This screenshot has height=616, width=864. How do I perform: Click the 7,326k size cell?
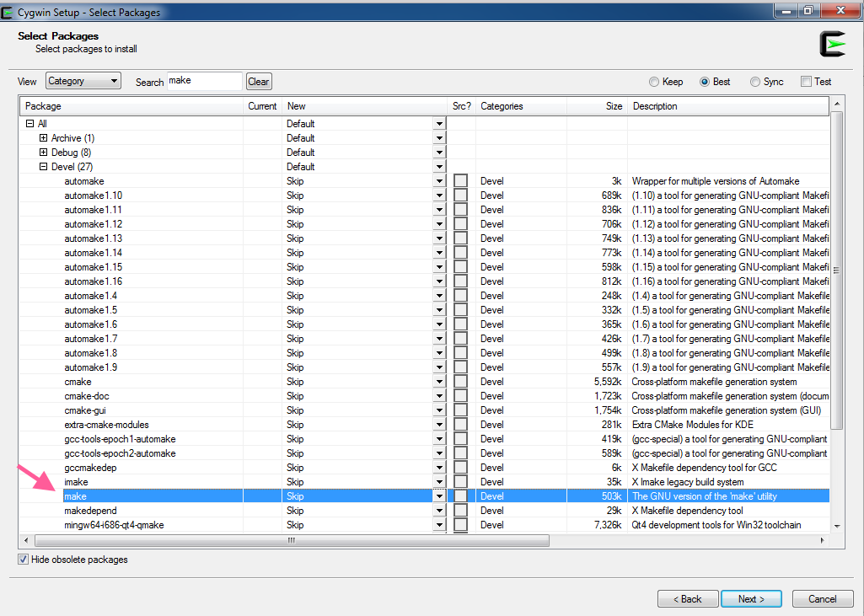point(608,524)
